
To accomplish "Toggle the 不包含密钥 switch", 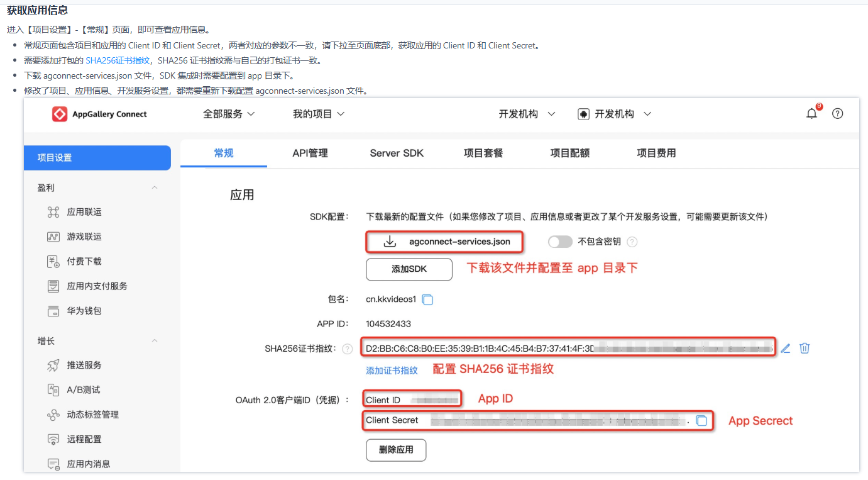I will pyautogui.click(x=560, y=242).
